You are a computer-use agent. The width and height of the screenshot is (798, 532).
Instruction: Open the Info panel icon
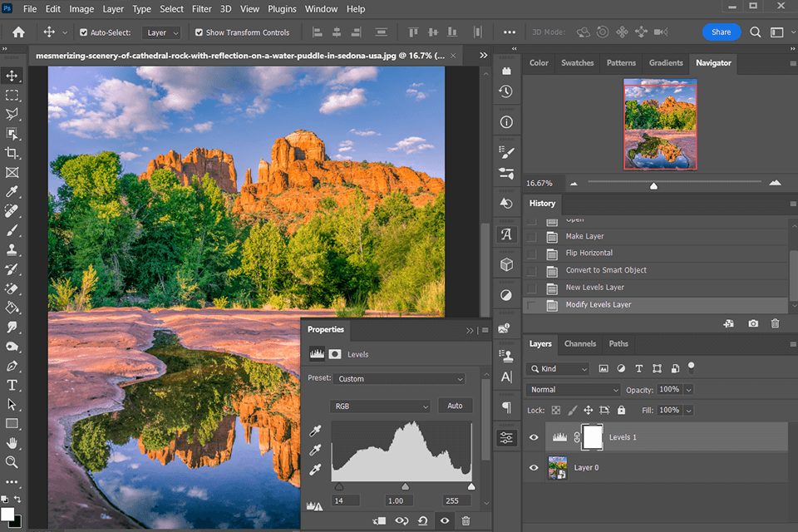(506, 122)
